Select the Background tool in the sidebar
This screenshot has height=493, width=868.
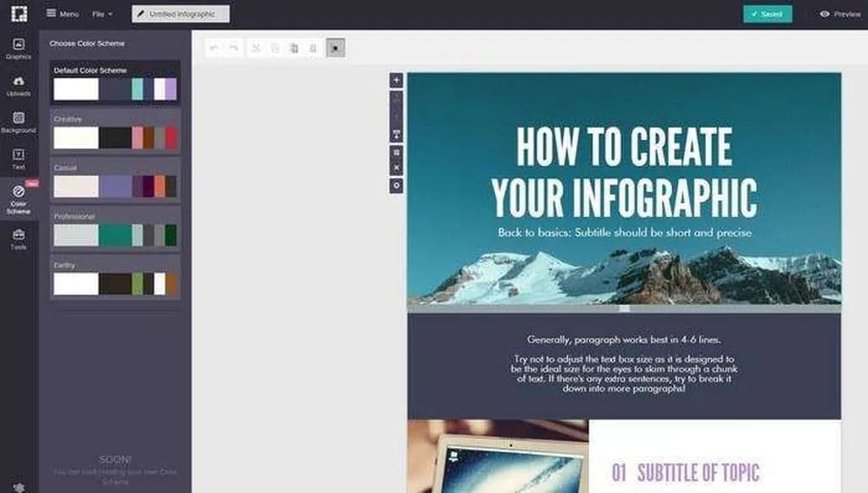[18, 122]
